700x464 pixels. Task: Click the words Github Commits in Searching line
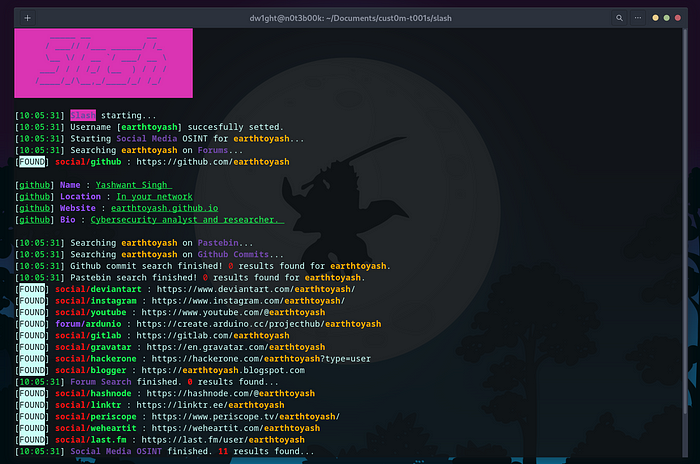pos(233,255)
